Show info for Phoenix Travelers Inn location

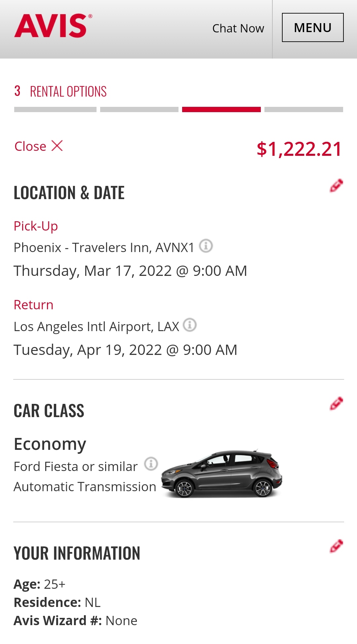pyautogui.click(x=206, y=246)
